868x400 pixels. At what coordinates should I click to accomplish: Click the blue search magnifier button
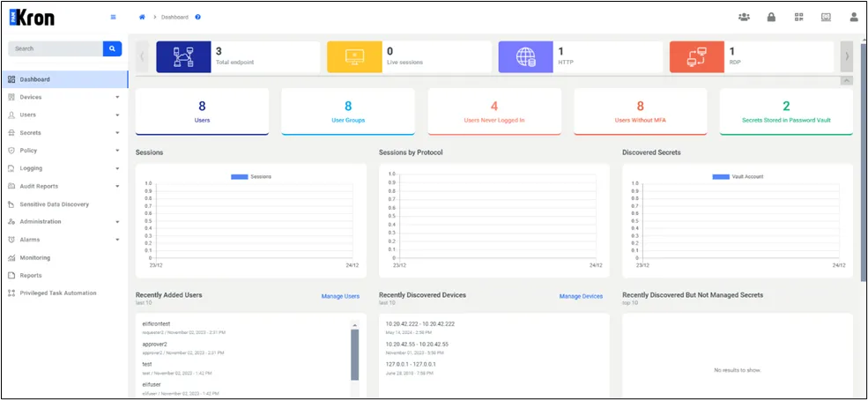(113, 48)
